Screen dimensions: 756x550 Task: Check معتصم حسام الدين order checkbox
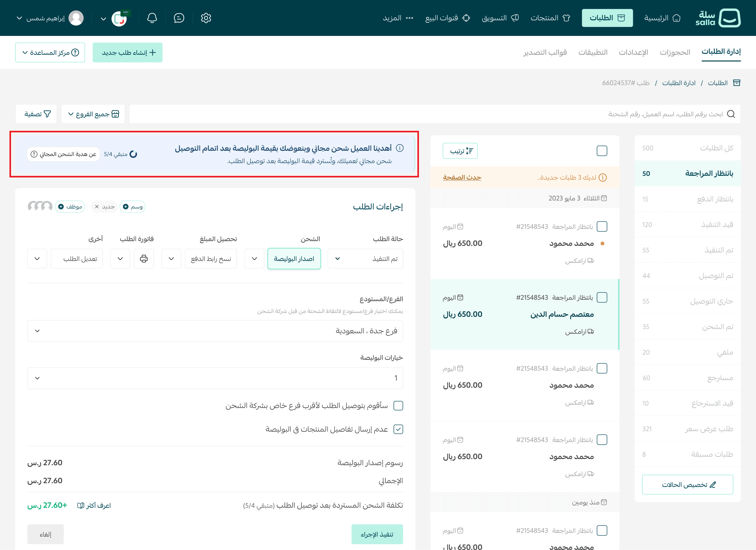coord(602,297)
